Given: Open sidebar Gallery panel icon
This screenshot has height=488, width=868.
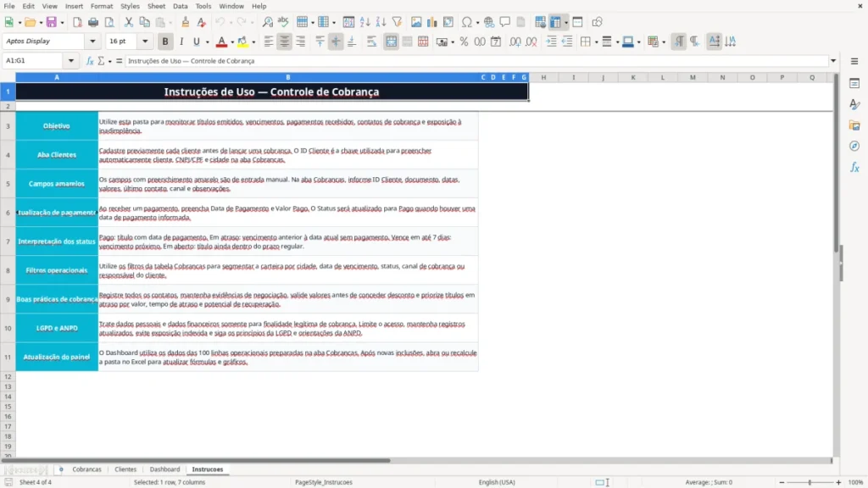Looking at the screenshot, I should coord(854,125).
